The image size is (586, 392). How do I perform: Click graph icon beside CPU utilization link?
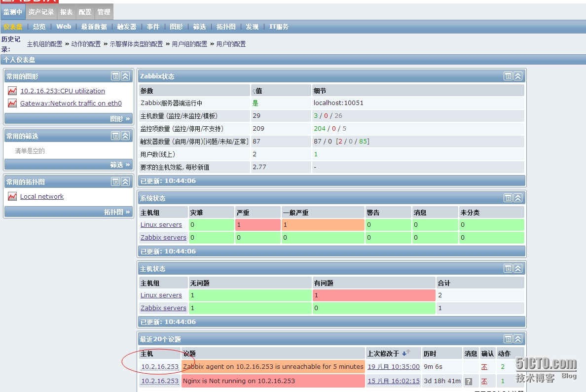pos(12,91)
